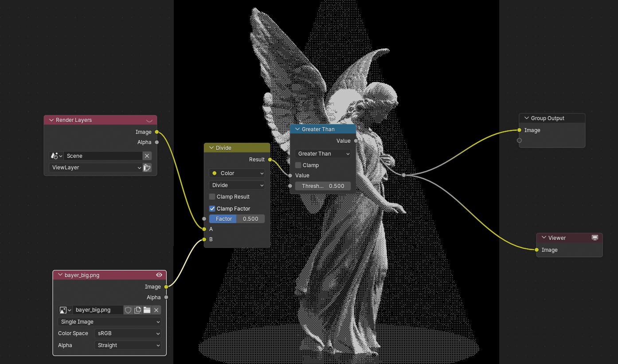The width and height of the screenshot is (618, 364).
Task: Collapse the Divide node
Action: 211,148
